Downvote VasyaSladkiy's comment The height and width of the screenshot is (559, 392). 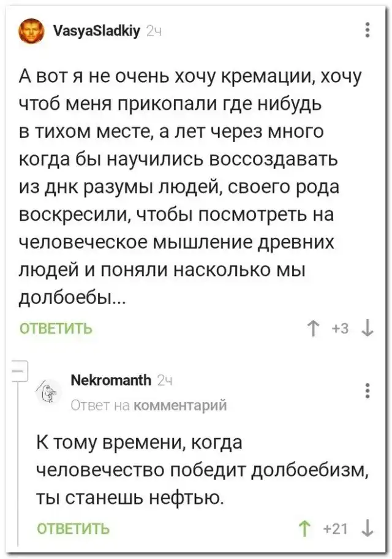(367, 327)
